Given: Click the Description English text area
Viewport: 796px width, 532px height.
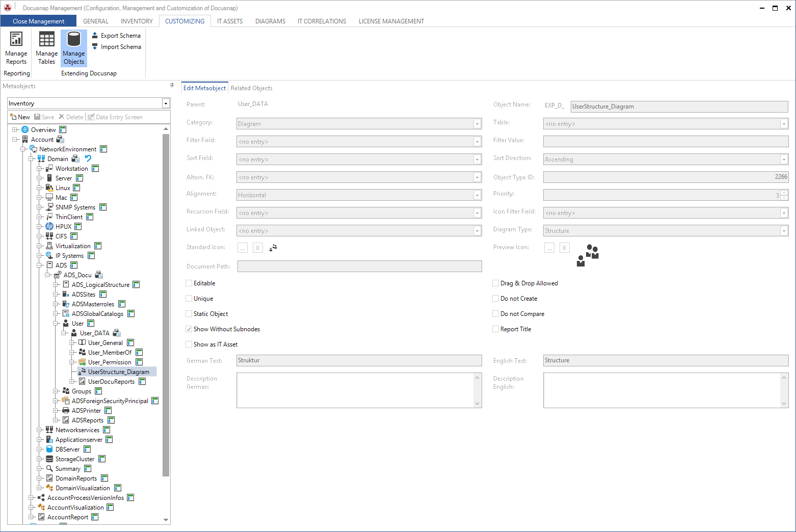Looking at the screenshot, I should coord(662,390).
